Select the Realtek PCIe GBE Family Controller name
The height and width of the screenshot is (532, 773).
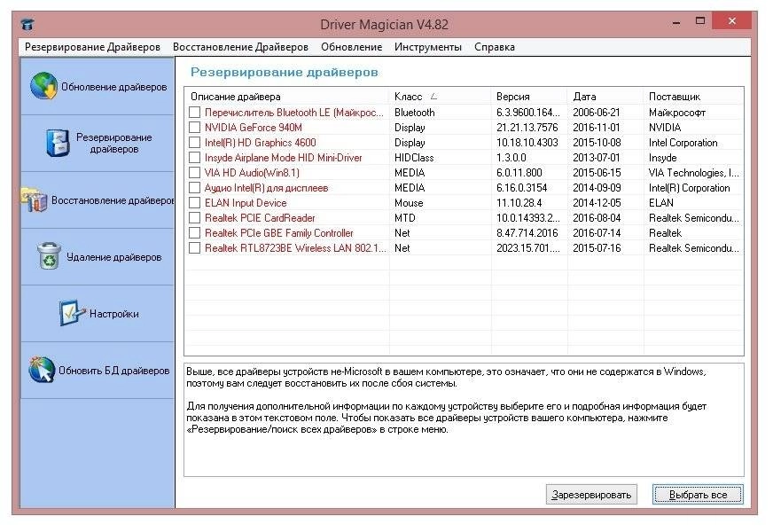tap(279, 232)
